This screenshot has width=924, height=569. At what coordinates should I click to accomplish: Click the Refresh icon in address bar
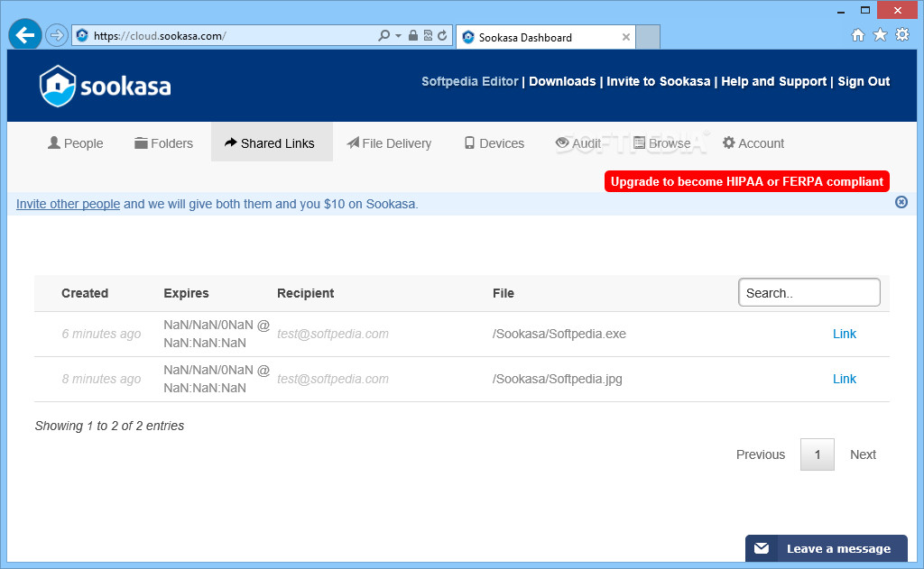coord(442,35)
